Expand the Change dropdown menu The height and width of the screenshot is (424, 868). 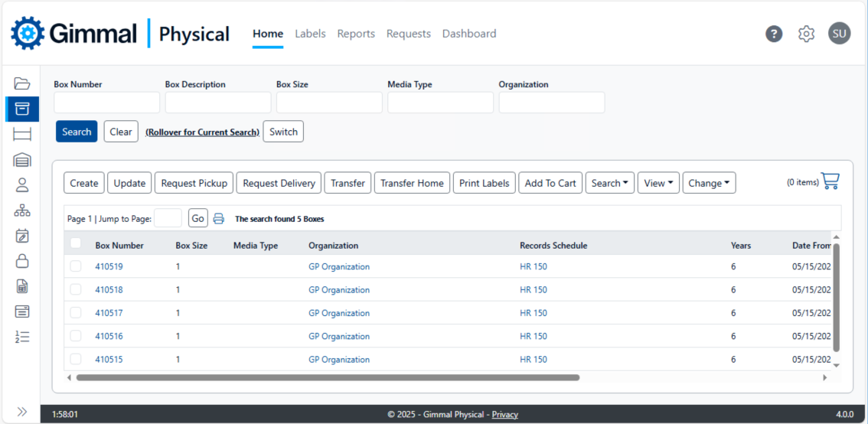coord(708,183)
